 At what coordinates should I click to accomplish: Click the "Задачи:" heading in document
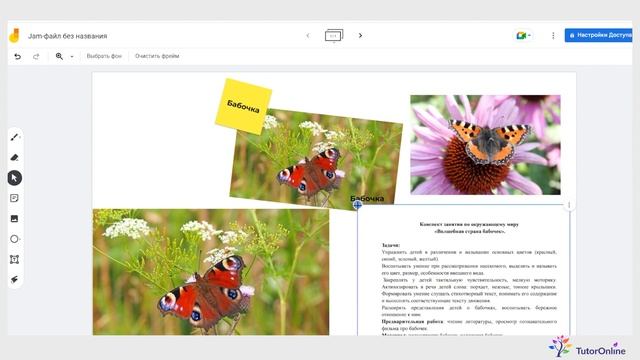(x=391, y=245)
